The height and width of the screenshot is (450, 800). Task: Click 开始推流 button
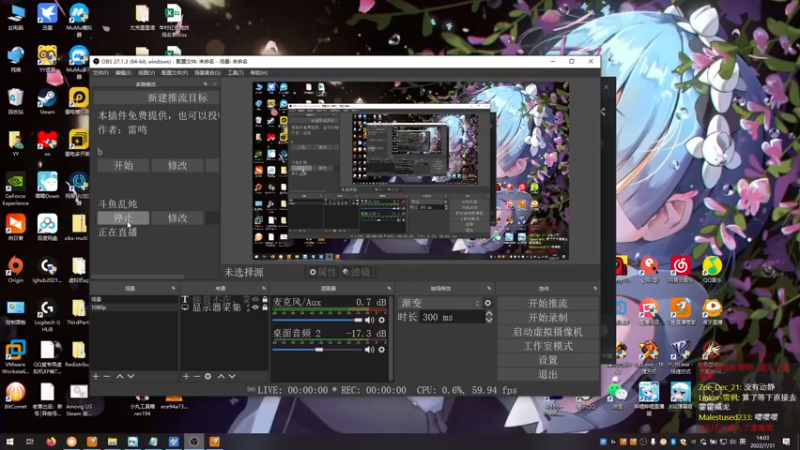click(x=548, y=303)
